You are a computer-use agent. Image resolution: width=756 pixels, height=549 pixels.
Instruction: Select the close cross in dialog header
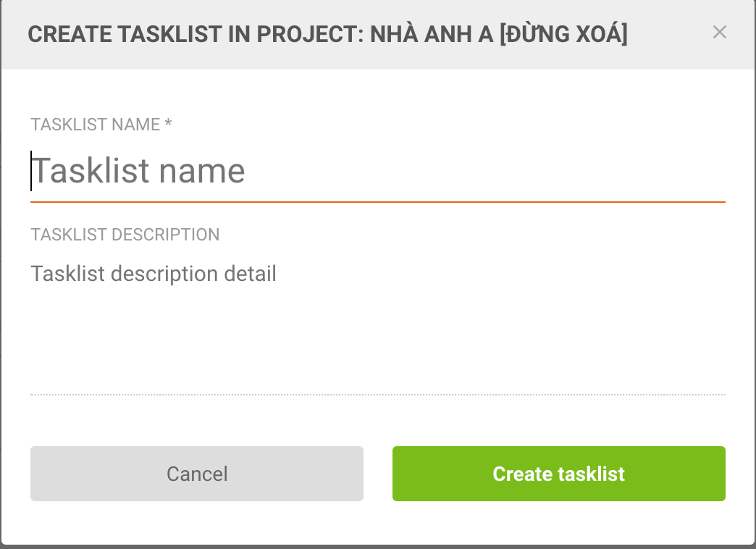(721, 32)
